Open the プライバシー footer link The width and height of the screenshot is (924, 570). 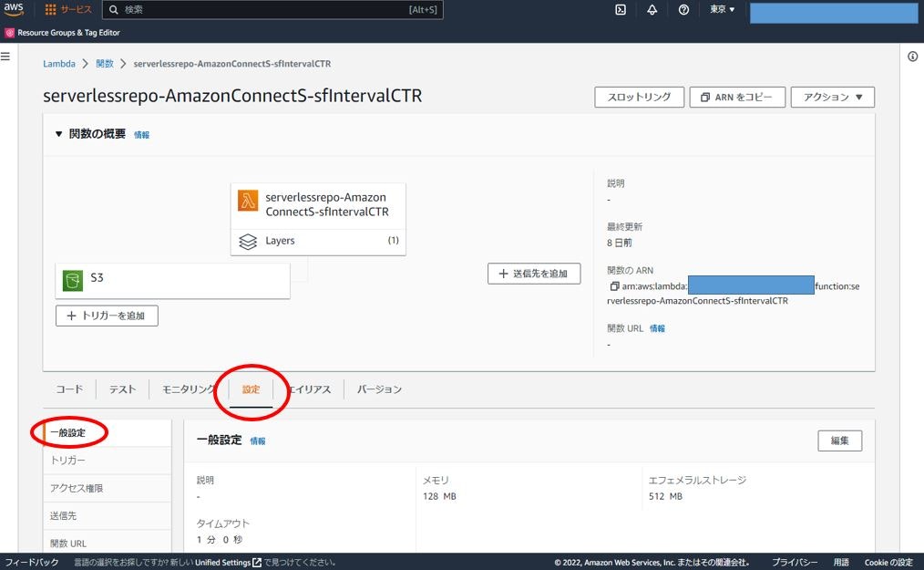tap(795, 563)
